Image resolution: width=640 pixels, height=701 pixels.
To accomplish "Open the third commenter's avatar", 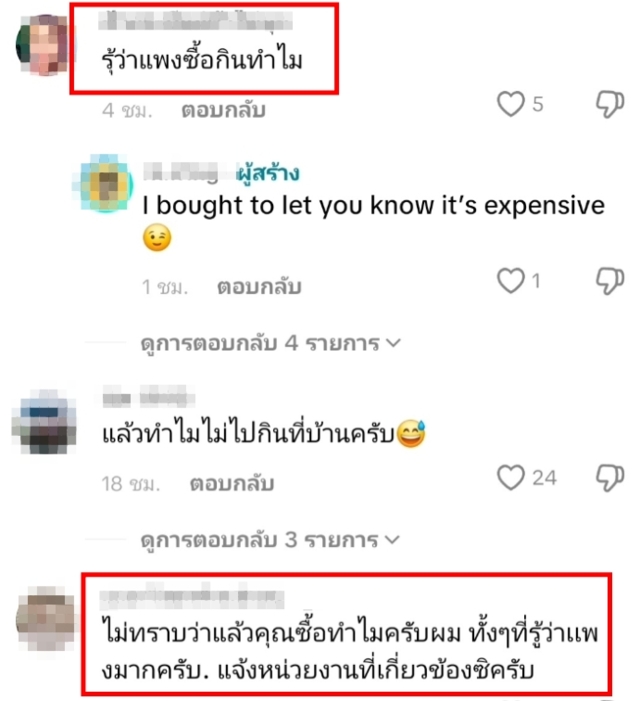I will [45, 422].
